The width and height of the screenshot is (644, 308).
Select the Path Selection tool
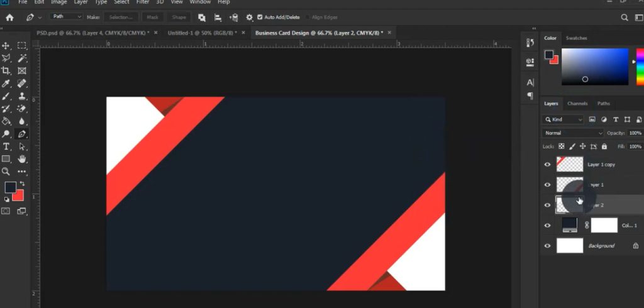click(x=22, y=146)
